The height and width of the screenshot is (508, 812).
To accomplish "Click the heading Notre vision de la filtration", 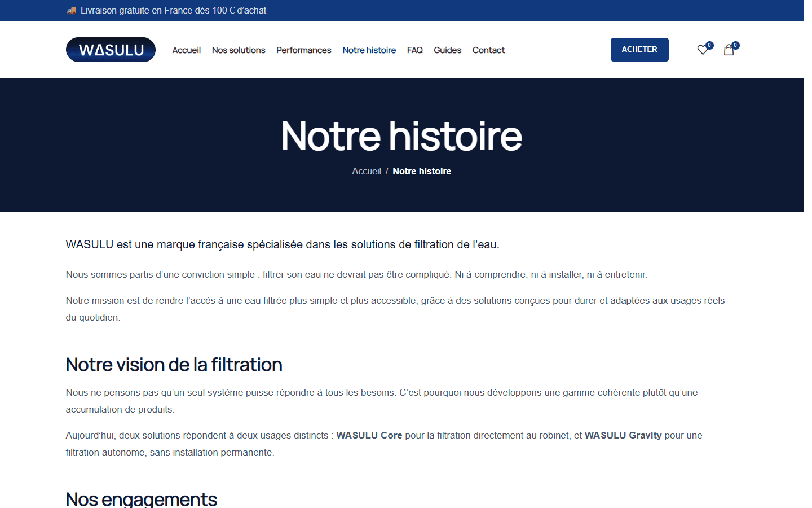I will [x=174, y=365].
